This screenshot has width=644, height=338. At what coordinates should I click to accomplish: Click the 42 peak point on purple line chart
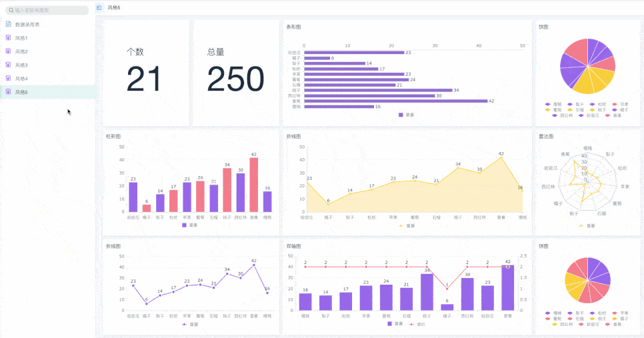pyautogui.click(x=254, y=265)
